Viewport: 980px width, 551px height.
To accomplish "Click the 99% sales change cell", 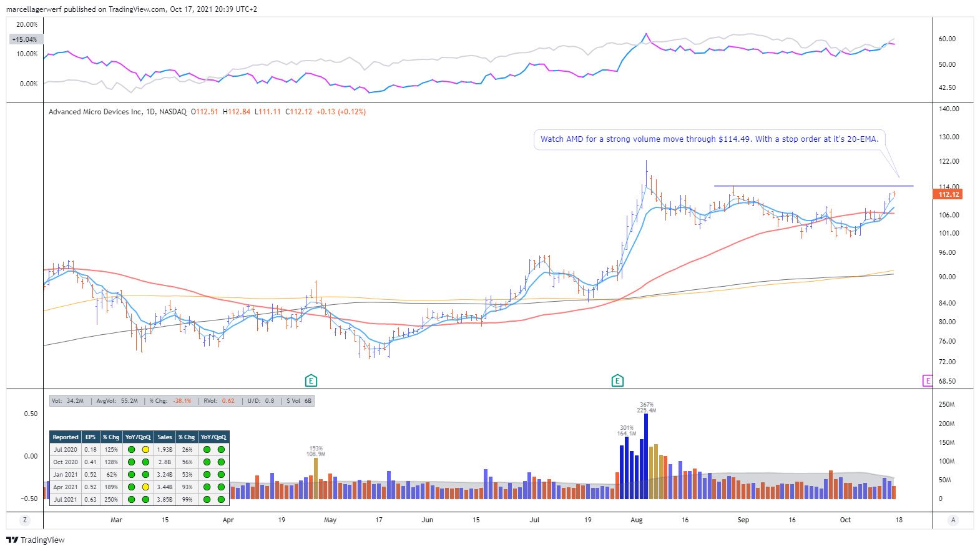I will click(187, 499).
